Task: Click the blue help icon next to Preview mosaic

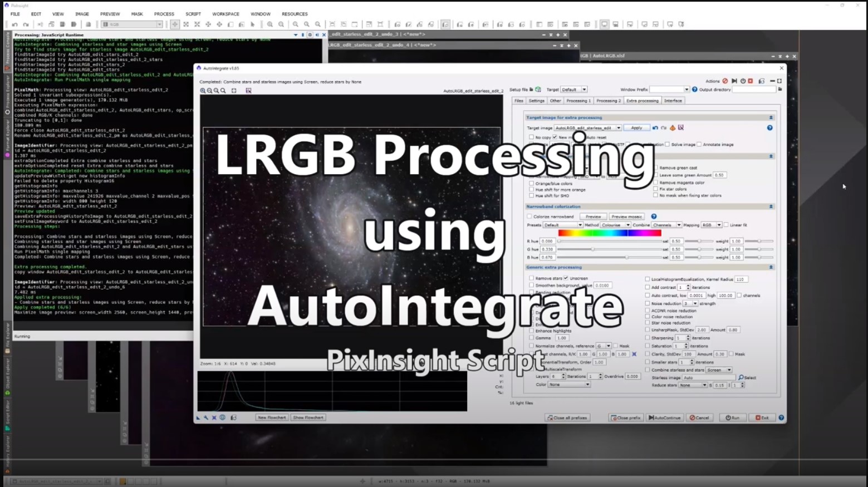Action: (x=654, y=217)
